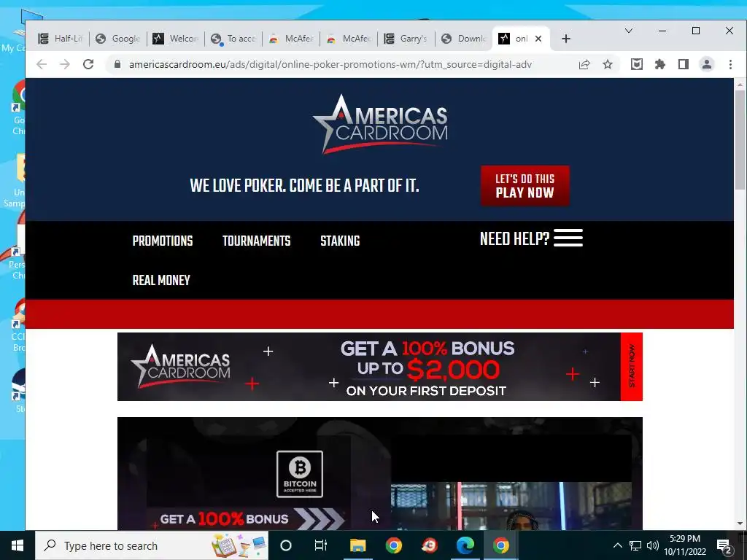This screenshot has height=560, width=747.
Task: Share this page using the share icon
Action: pos(584,64)
